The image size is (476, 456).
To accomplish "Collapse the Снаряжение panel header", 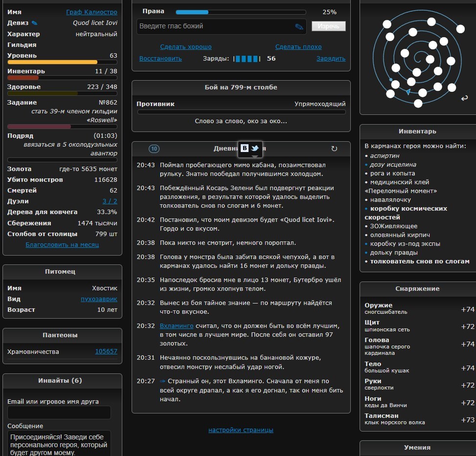I will click(417, 289).
